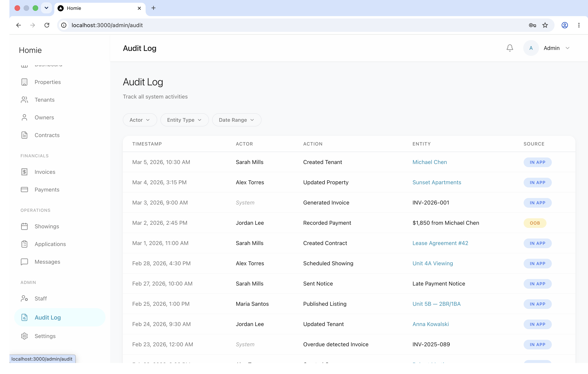The image size is (588, 374).
Task: Open notifications bell
Action: click(510, 48)
